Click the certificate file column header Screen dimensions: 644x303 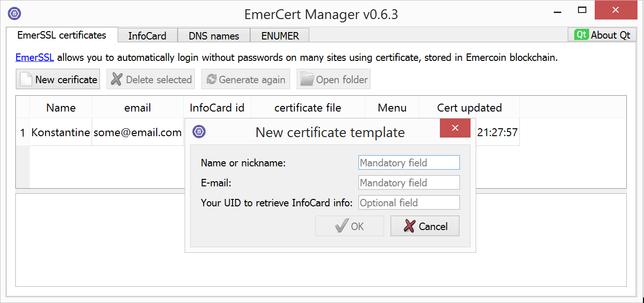tap(308, 108)
